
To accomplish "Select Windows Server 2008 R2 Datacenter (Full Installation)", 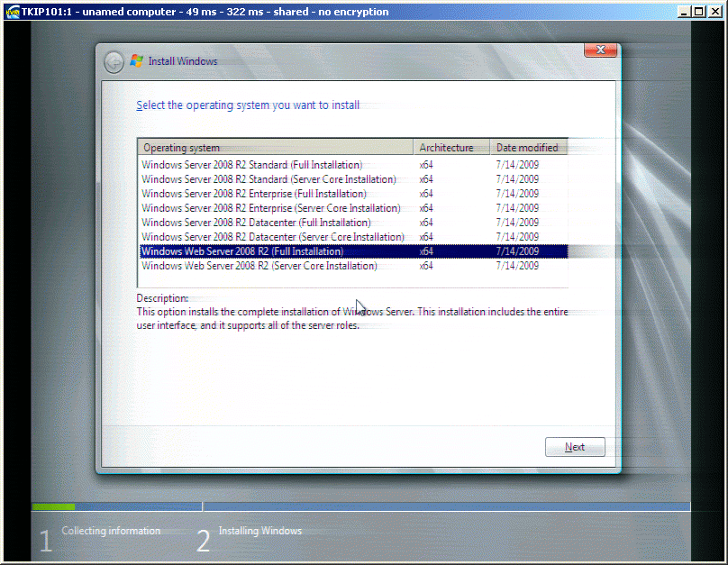I will point(354,223).
